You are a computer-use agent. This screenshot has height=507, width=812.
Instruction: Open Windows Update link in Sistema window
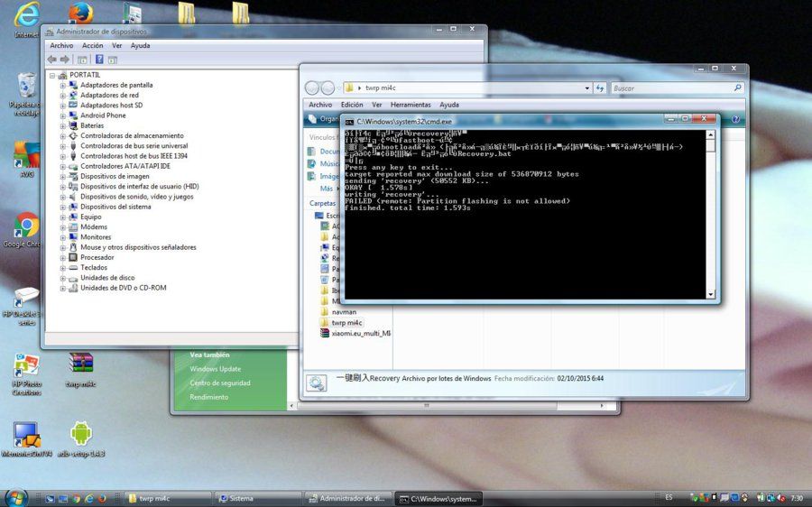(215, 369)
